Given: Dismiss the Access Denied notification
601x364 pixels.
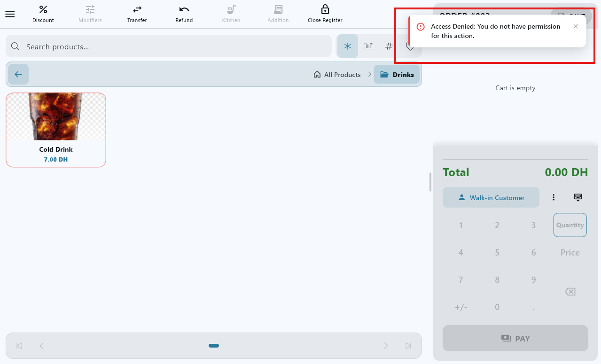Looking at the screenshot, I should point(576,26).
